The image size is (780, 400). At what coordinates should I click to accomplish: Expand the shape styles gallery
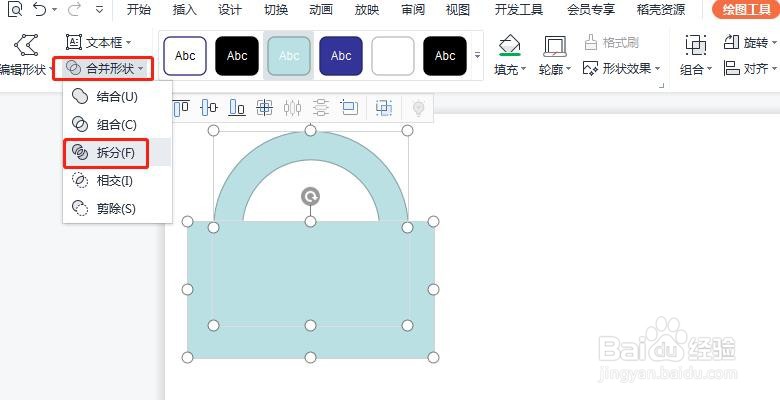[x=477, y=55]
